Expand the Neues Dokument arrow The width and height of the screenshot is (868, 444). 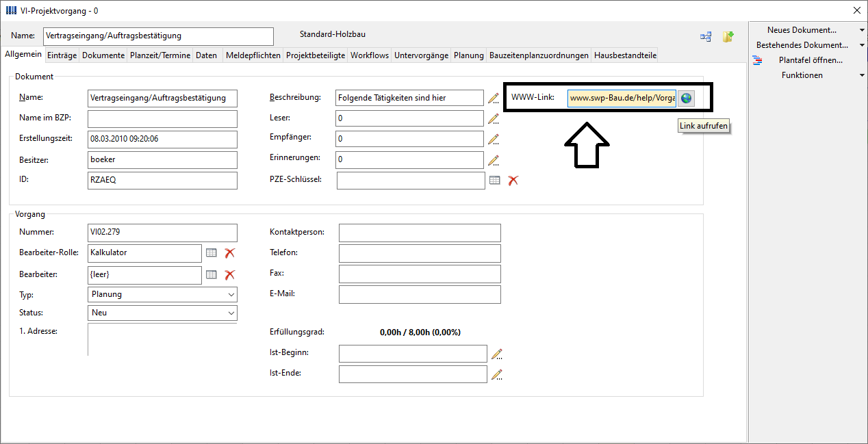point(862,30)
